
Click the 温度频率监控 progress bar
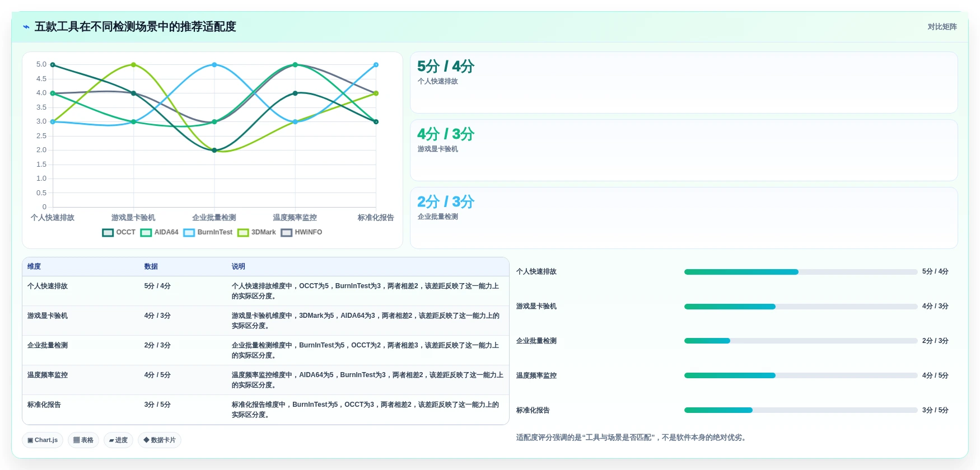801,375
